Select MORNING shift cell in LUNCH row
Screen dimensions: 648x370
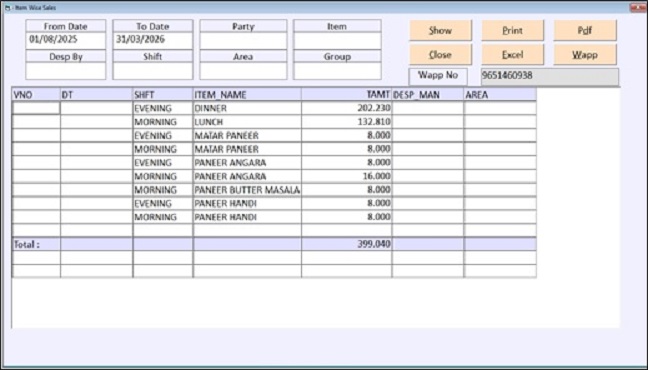coord(163,122)
